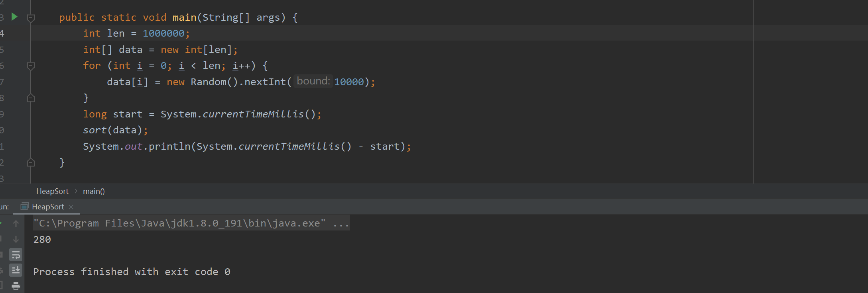Click the sort(data) call

[112, 130]
